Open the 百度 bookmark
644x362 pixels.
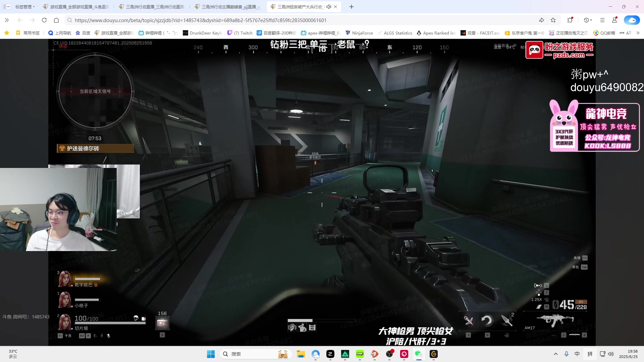[83, 33]
